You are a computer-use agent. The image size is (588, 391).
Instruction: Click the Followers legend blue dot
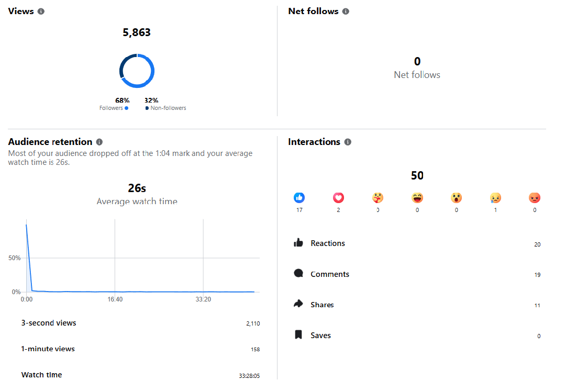[x=127, y=108]
